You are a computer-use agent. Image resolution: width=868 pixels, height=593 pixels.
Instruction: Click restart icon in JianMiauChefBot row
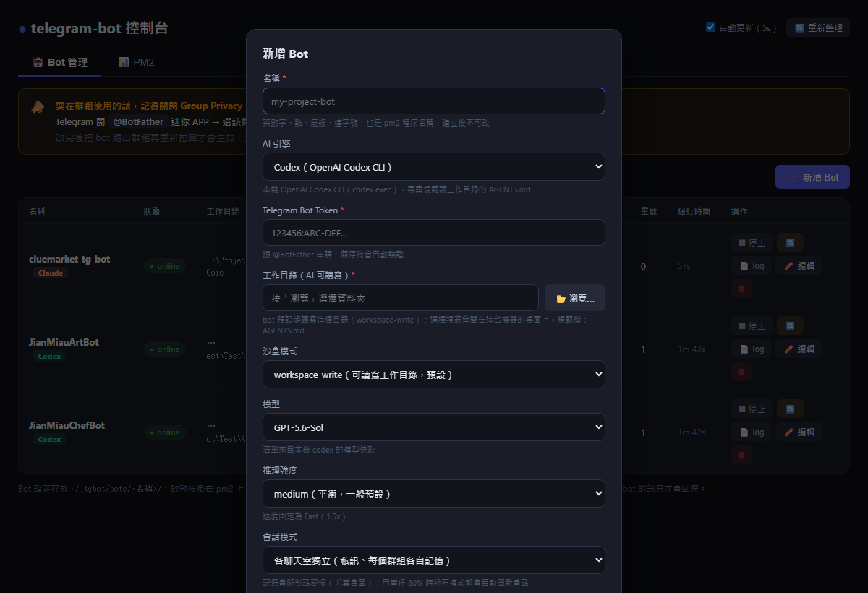tap(790, 409)
